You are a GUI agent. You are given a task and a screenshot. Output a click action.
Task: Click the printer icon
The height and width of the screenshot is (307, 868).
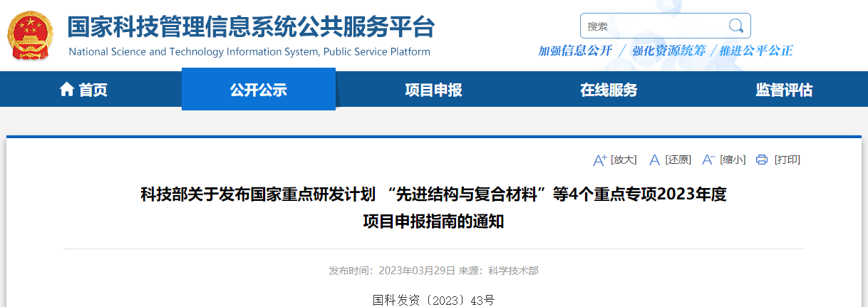pyautogui.click(x=762, y=160)
